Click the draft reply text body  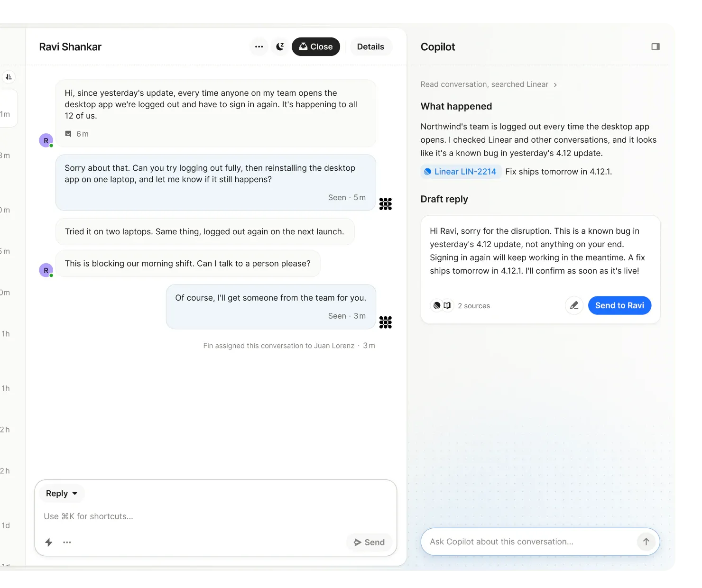[x=537, y=251]
